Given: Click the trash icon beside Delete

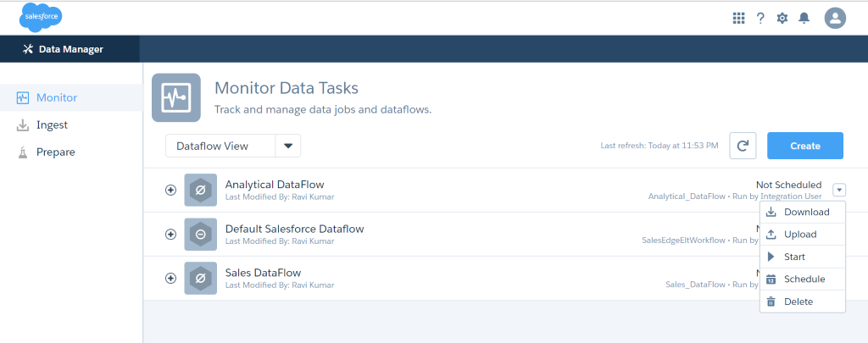Looking at the screenshot, I should tap(771, 302).
